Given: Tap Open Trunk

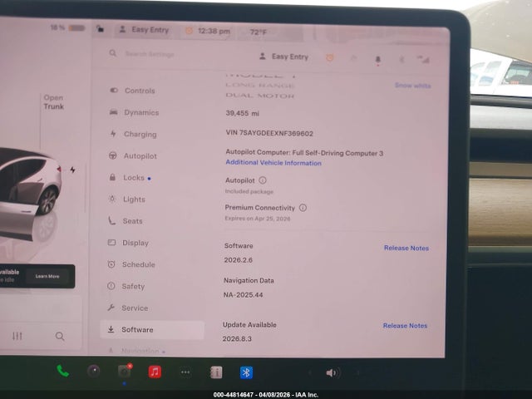Looking at the screenshot, I should pos(53,101).
